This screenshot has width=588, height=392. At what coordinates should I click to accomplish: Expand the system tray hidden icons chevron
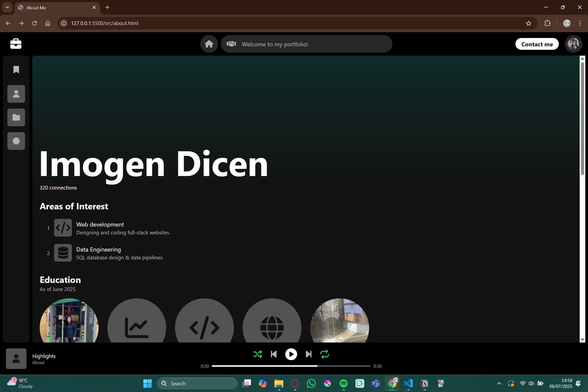(499, 383)
